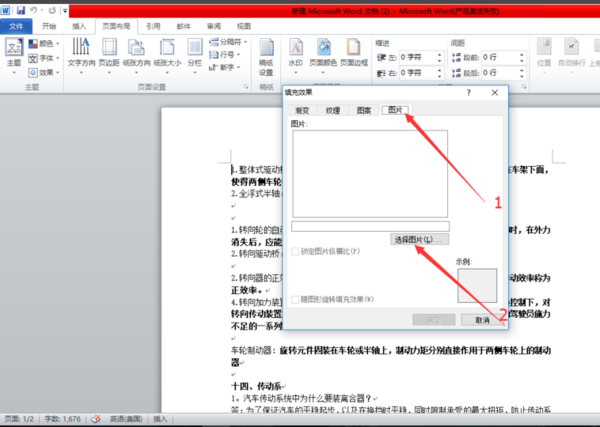Switch to Review (审阅) tab
Screen dimensions: 600x427
[214, 26]
